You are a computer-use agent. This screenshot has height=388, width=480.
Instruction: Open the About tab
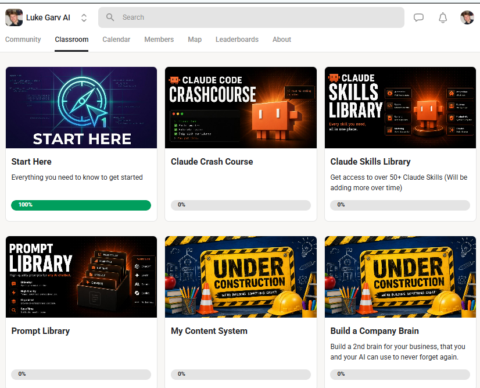(x=282, y=39)
